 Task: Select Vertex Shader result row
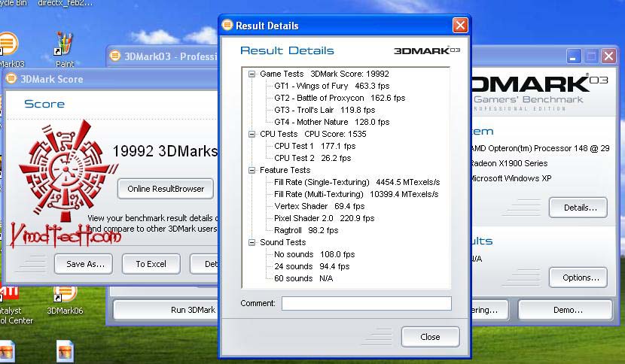pos(319,206)
